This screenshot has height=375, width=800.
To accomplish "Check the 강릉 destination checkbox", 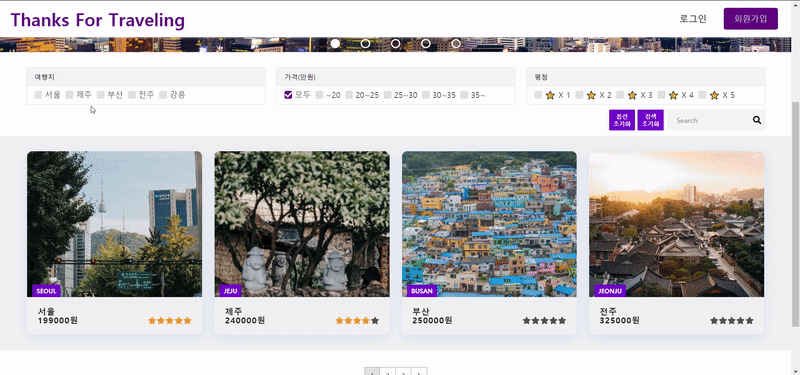I will click(163, 95).
